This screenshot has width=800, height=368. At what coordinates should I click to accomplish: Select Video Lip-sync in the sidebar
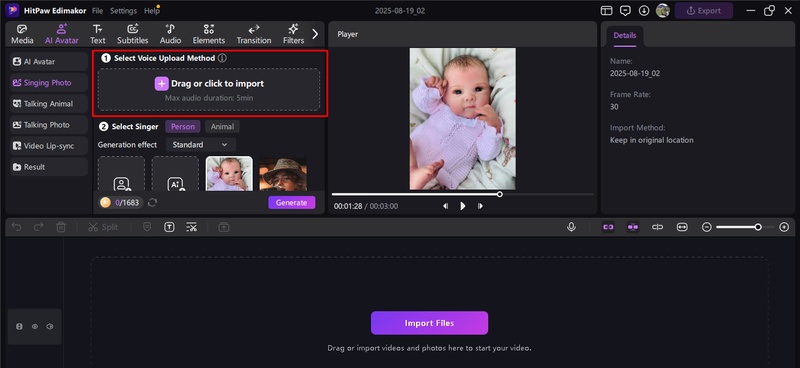(x=49, y=146)
